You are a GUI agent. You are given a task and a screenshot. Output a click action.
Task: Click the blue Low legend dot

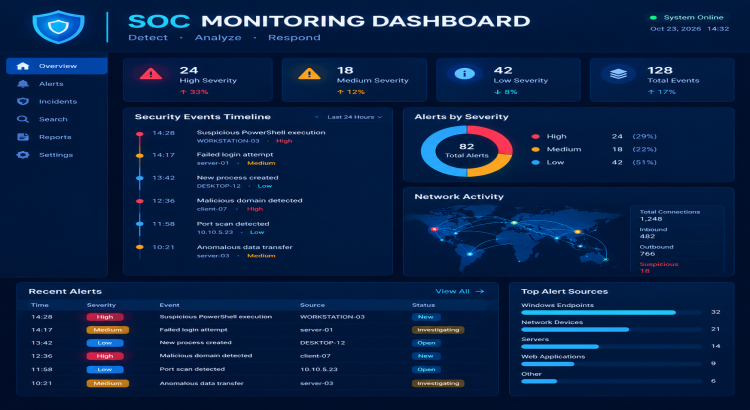point(536,162)
